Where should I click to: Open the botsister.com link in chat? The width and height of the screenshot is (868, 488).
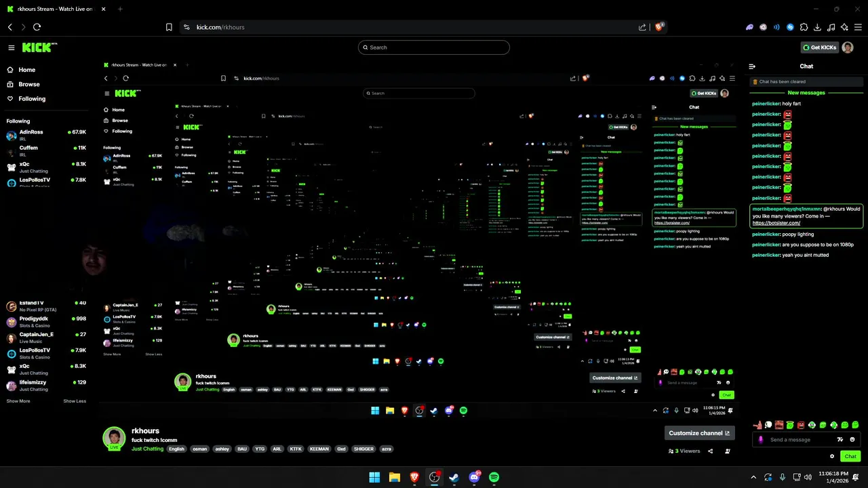[x=776, y=223]
